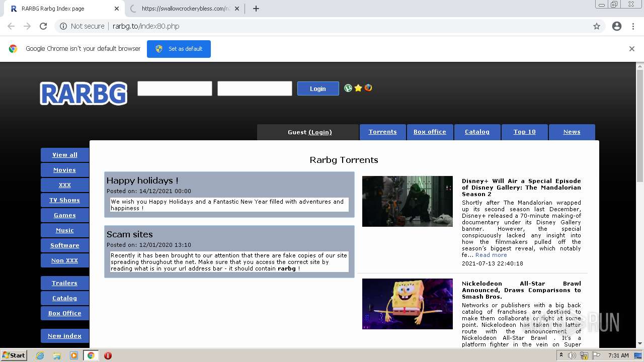
Task: Click the Action Center flag tray icon
Action: pyautogui.click(x=597, y=355)
